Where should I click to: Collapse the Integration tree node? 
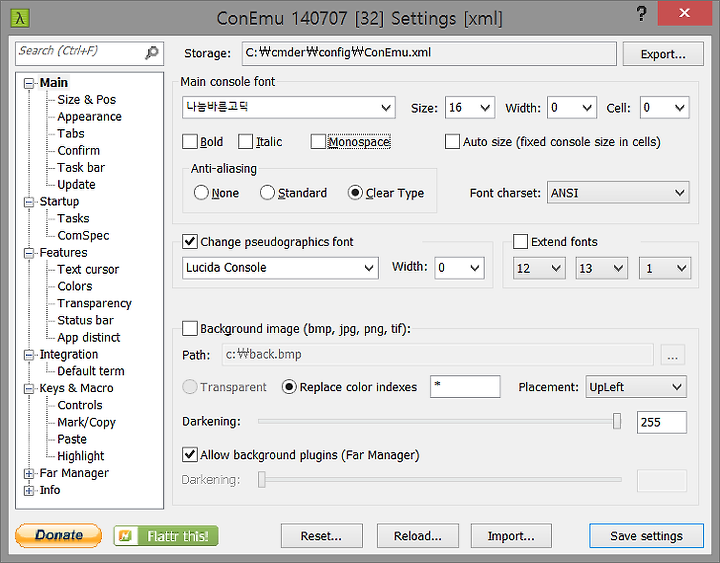[x=29, y=355]
